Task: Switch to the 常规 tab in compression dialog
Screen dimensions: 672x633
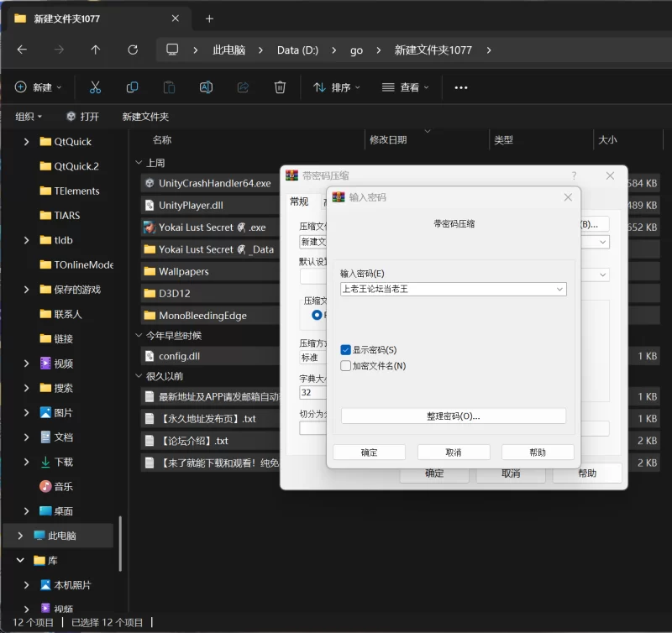Action: click(x=299, y=201)
